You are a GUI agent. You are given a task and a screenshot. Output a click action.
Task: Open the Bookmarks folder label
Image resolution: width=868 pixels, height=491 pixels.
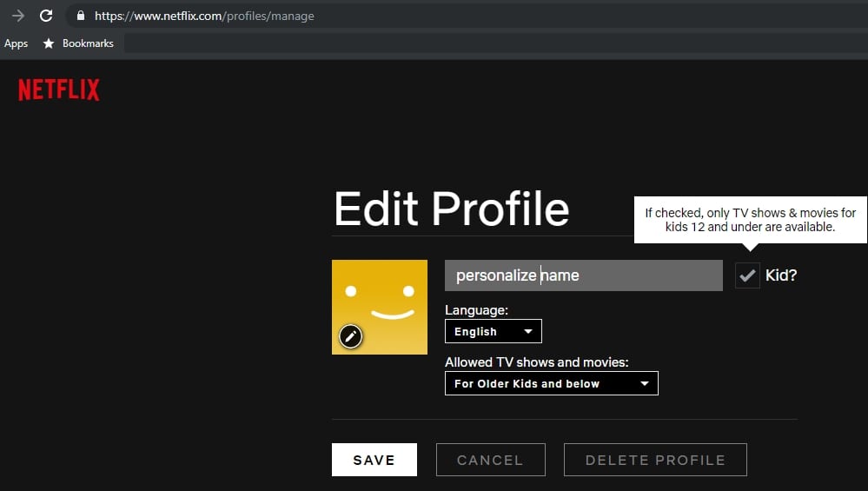(x=88, y=43)
